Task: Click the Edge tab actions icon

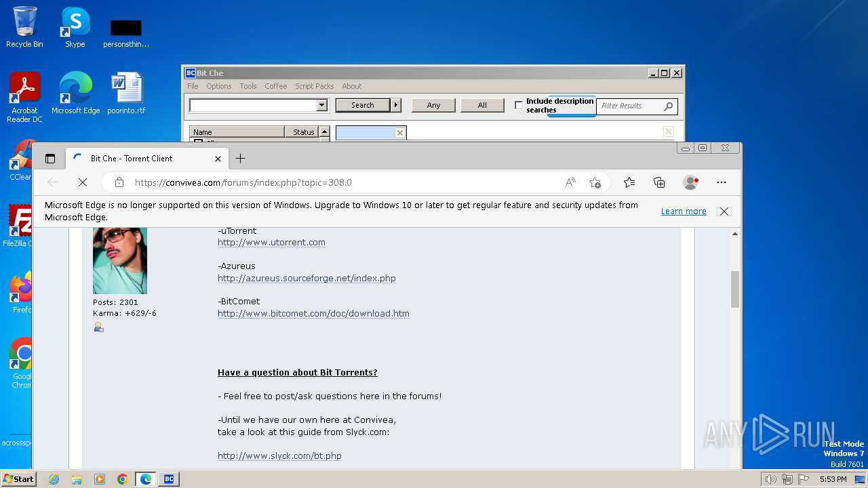Action: coord(50,159)
